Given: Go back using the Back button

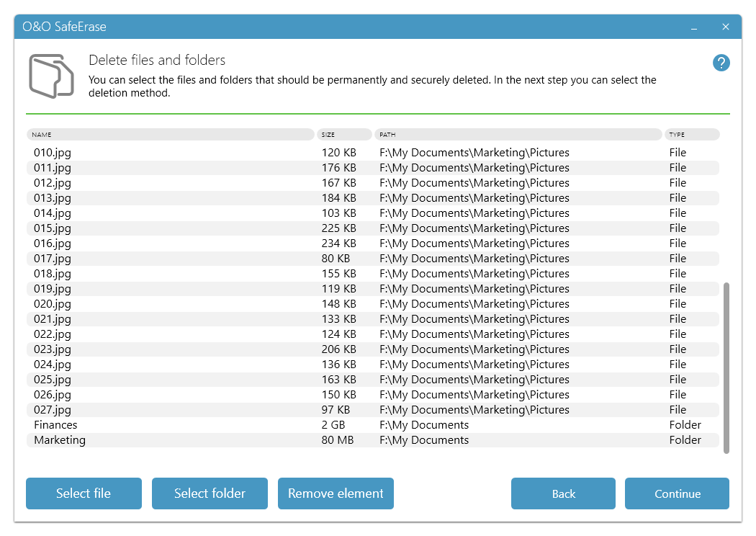Looking at the screenshot, I should (x=563, y=493).
